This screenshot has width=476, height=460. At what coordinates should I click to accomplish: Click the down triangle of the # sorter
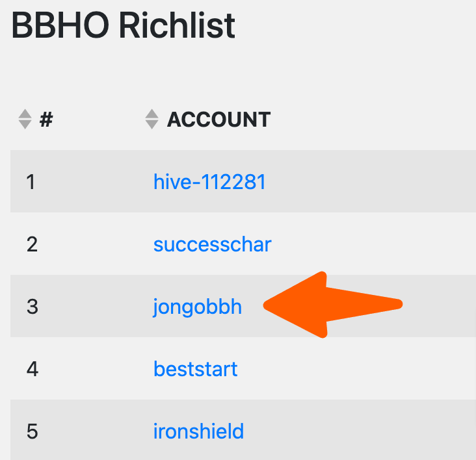coord(25,125)
